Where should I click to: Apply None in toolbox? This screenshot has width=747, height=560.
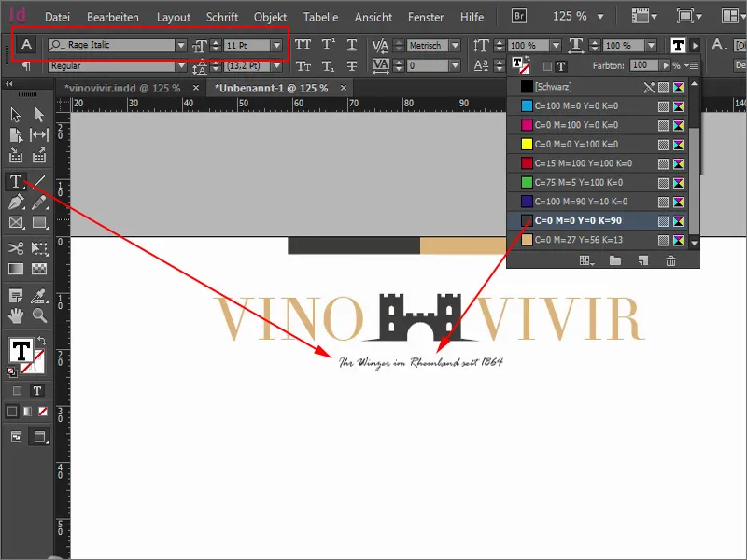(43, 412)
